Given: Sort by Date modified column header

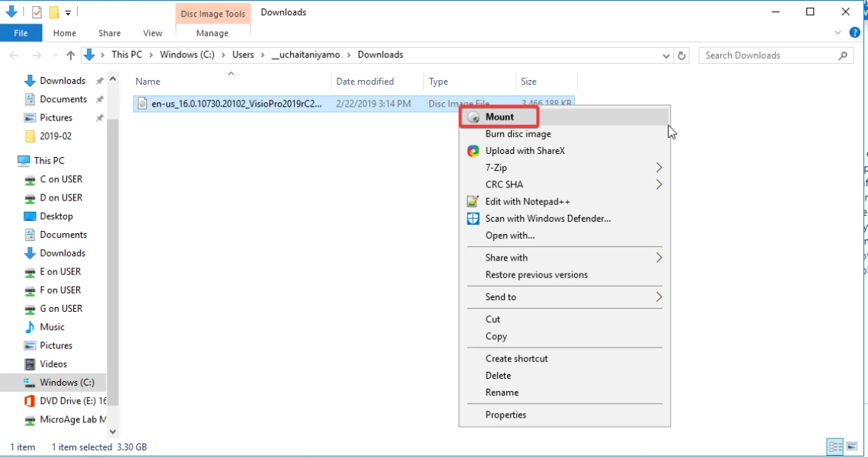Looking at the screenshot, I should click(x=378, y=82).
